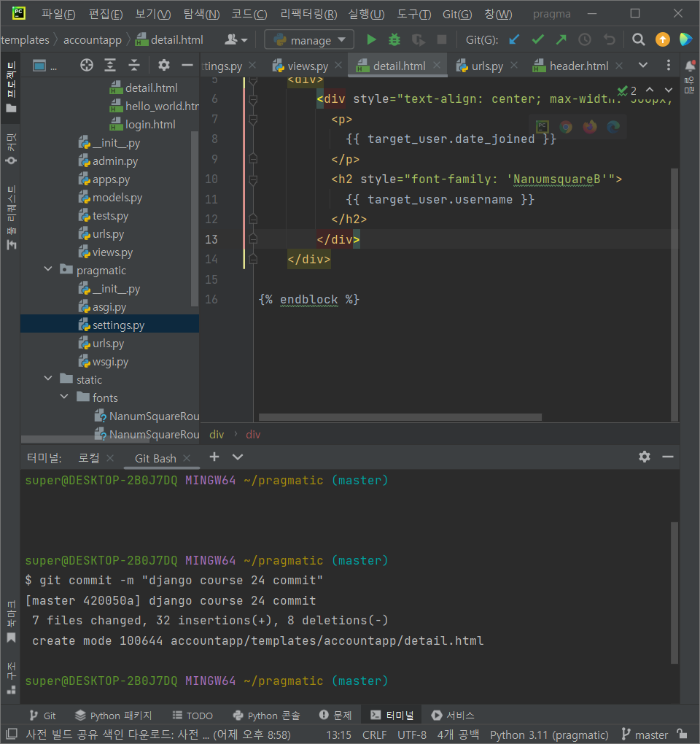Open Git history clock icon
This screenshot has width=700, height=744.
point(585,39)
